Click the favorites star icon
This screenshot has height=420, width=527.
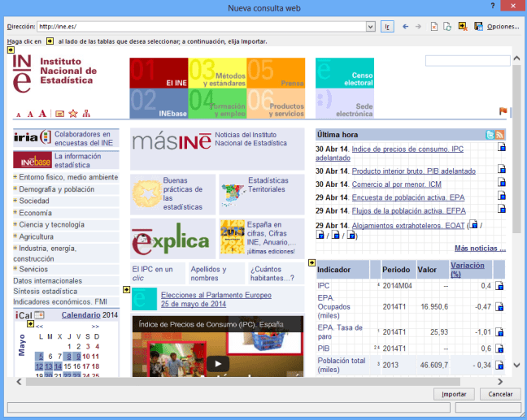click(73, 114)
